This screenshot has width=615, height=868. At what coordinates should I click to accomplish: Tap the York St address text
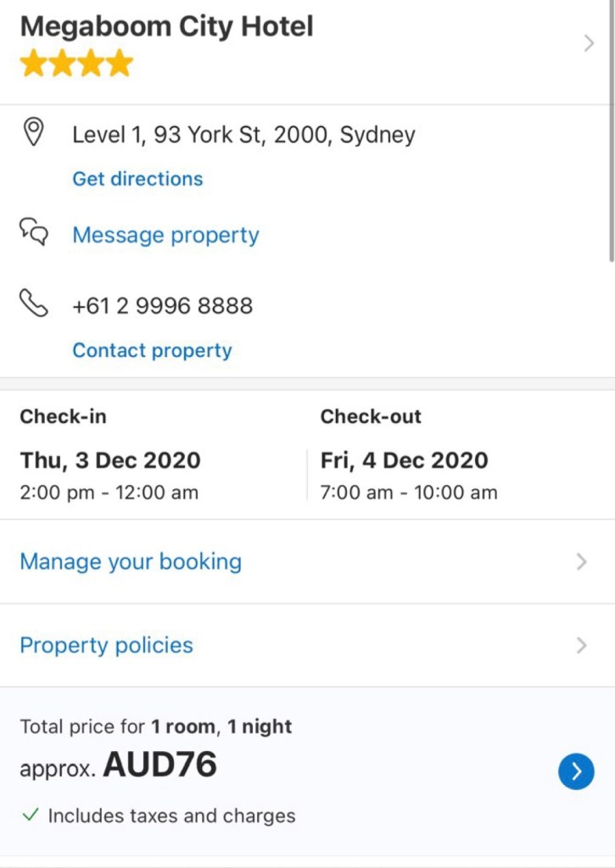(x=243, y=135)
